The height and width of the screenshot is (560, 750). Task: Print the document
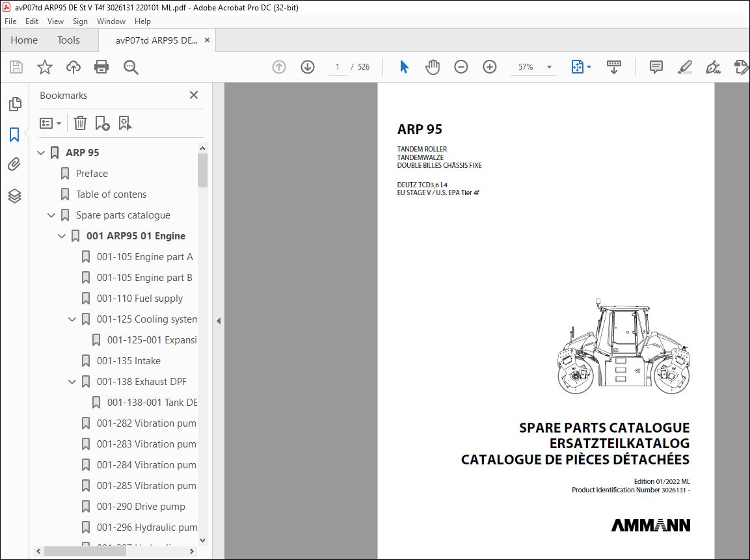point(101,67)
